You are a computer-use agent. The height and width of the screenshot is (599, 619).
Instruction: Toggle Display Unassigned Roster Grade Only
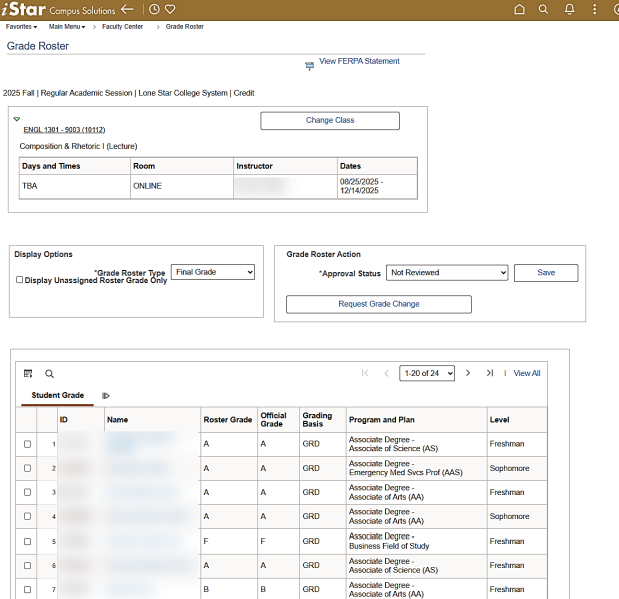(19, 280)
